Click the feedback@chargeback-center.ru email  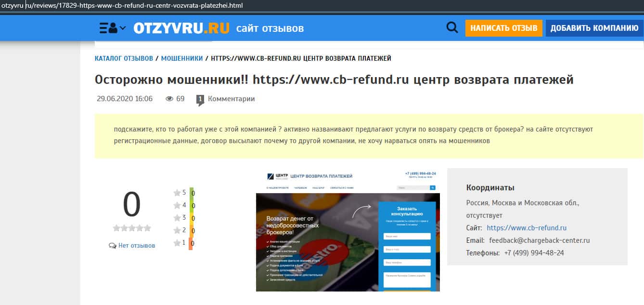540,240
